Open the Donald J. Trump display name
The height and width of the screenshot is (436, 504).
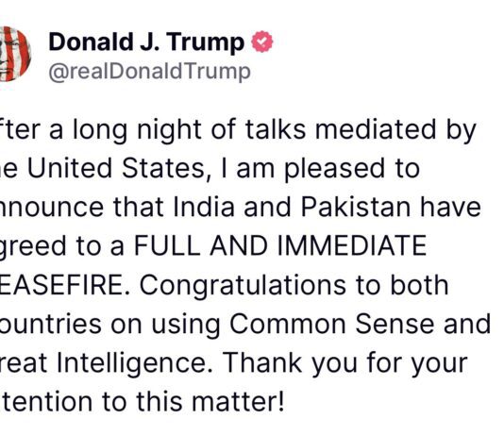coord(146,42)
